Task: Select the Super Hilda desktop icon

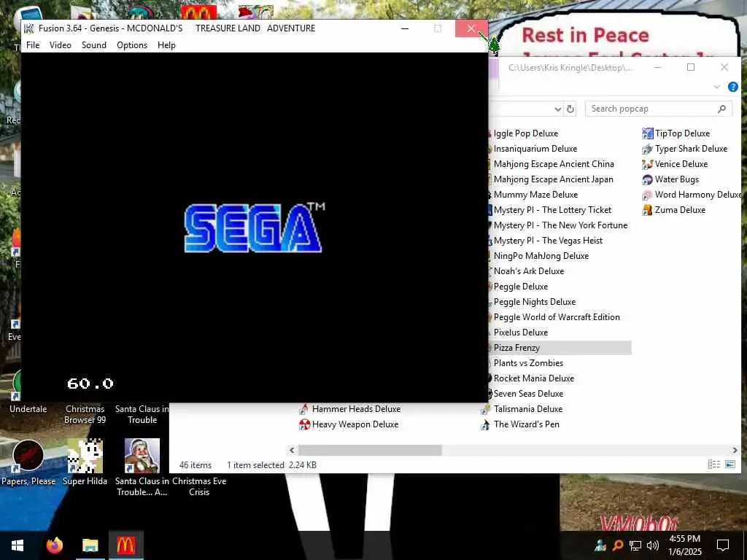Action: (x=85, y=456)
